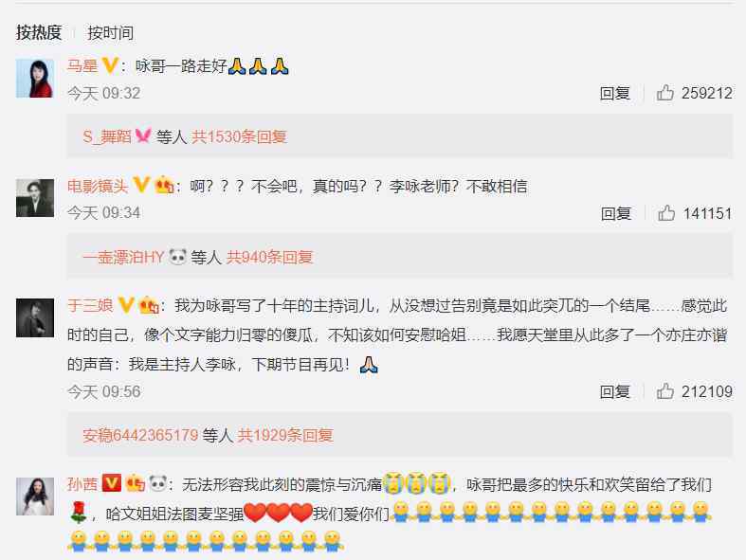This screenshot has height=560, width=746.
Task: Click the panda badge beside 一壶漂泊HY
Action: pos(178,257)
